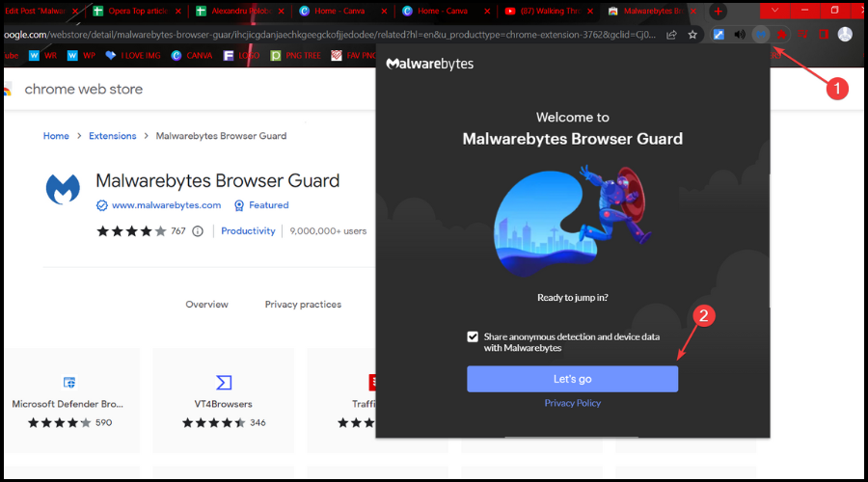Click the Browser Guard hero illustration

coord(572,220)
